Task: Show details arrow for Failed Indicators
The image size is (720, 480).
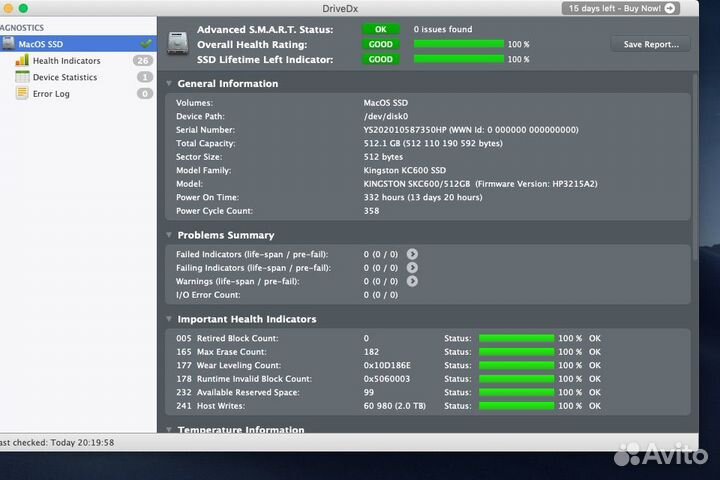Action: pyautogui.click(x=412, y=254)
